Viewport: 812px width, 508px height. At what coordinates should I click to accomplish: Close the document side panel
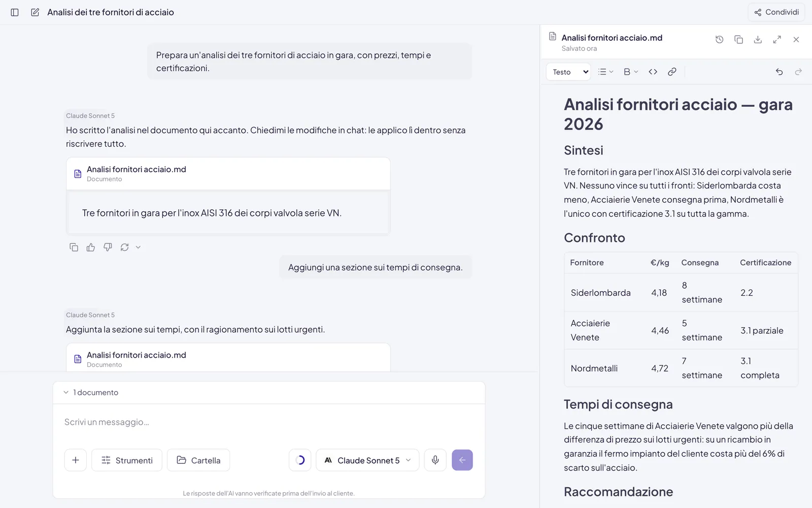796,40
